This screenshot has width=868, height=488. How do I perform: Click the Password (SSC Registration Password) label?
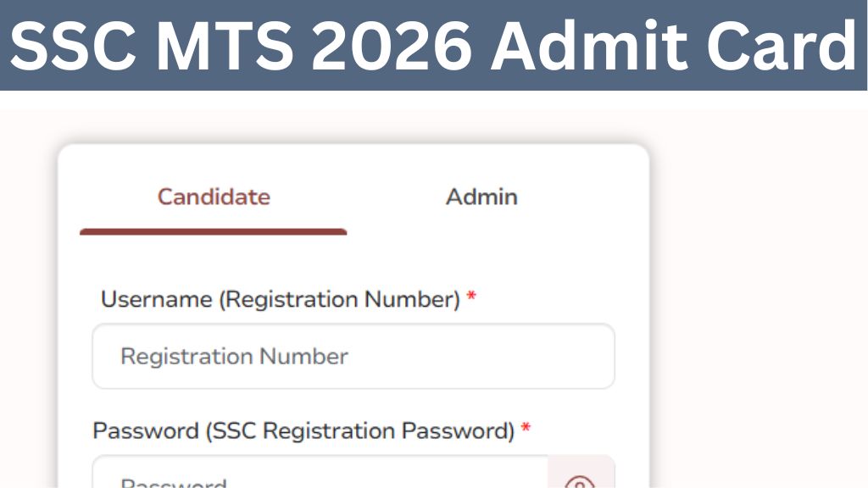[308, 430]
